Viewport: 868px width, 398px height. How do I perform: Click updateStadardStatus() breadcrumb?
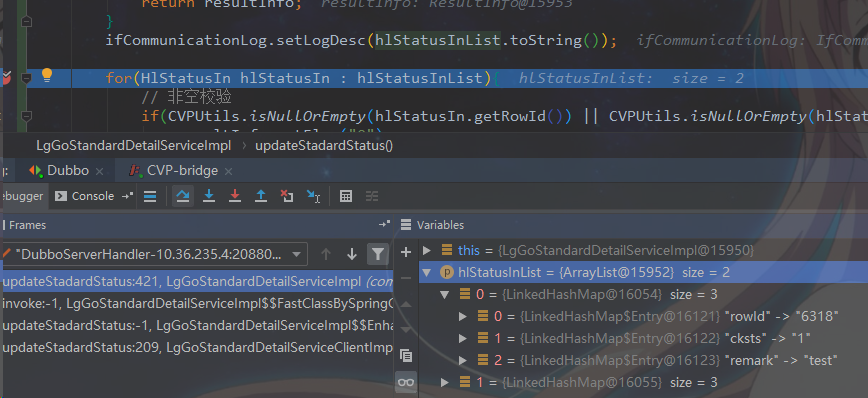click(x=324, y=146)
